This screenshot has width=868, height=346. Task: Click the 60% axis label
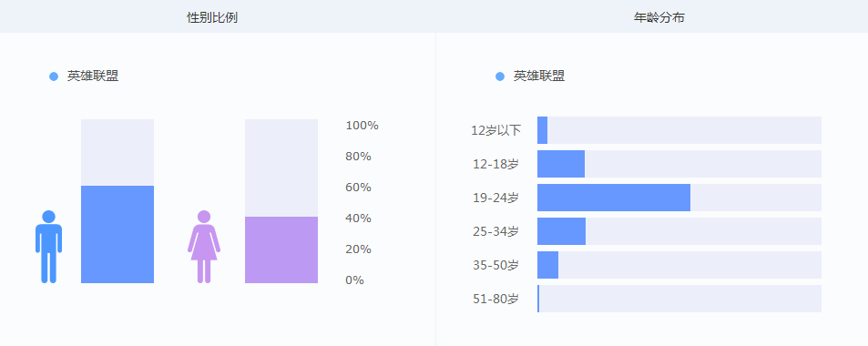[358, 188]
